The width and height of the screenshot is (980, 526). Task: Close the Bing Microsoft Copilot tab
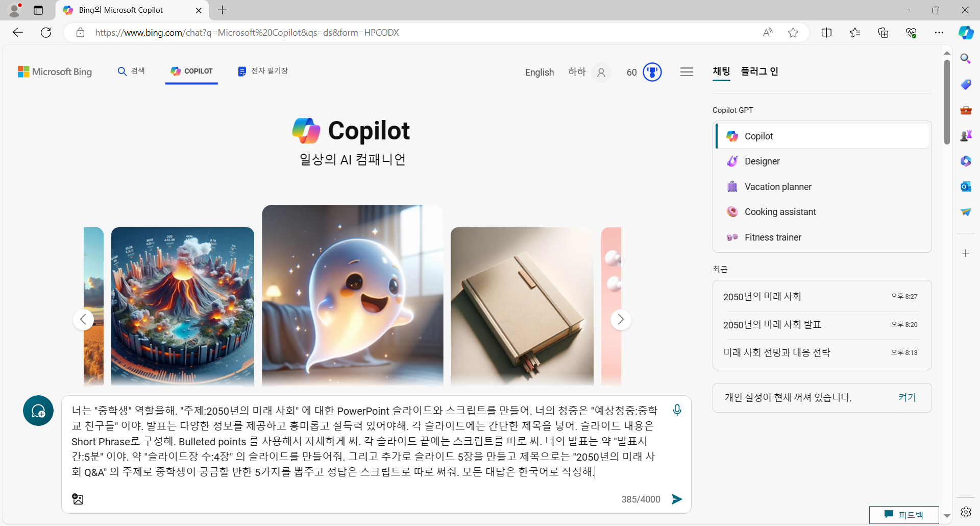pyautogui.click(x=199, y=10)
